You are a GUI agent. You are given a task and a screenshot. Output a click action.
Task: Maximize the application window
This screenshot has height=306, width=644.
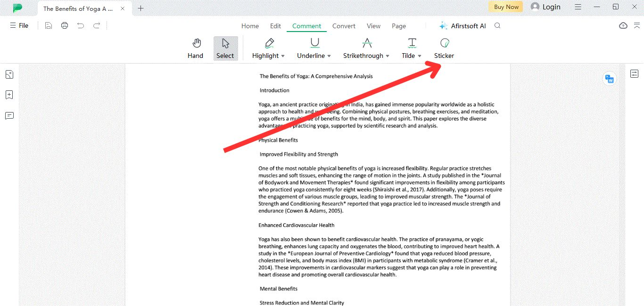tap(616, 7)
